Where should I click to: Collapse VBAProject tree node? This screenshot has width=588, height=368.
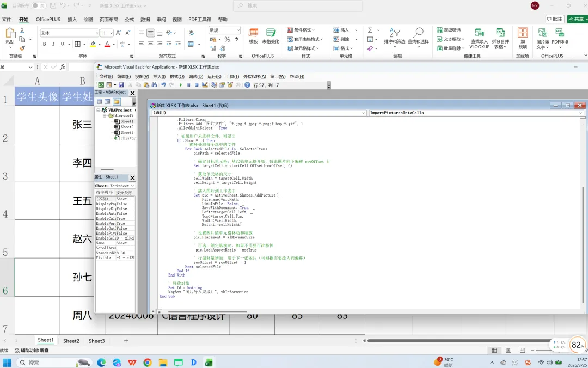point(99,111)
